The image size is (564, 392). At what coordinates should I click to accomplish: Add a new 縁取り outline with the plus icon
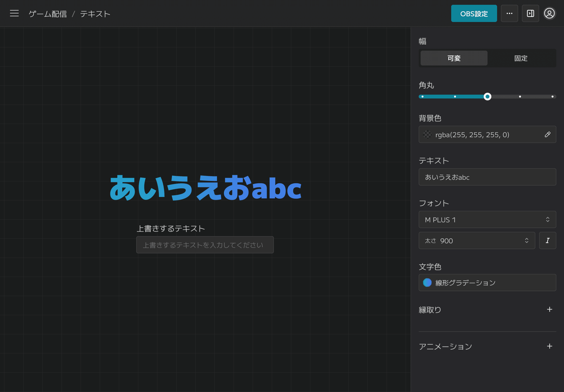[x=550, y=309]
